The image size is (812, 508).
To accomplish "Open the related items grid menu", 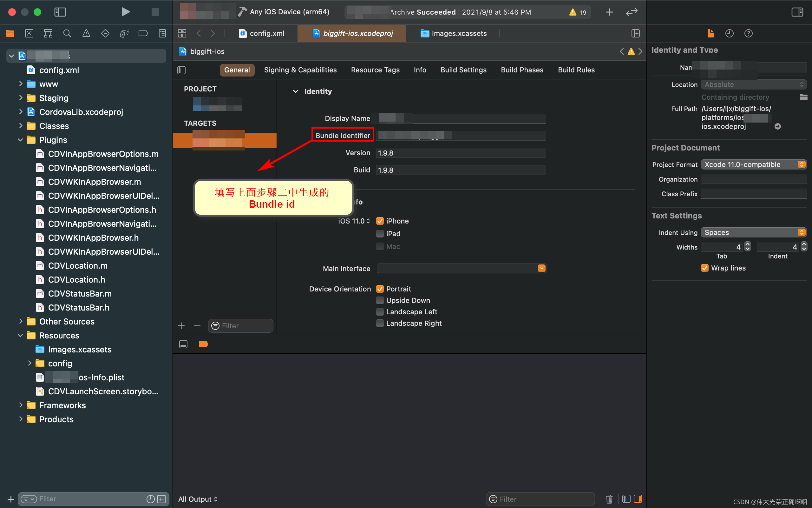I will [182, 33].
